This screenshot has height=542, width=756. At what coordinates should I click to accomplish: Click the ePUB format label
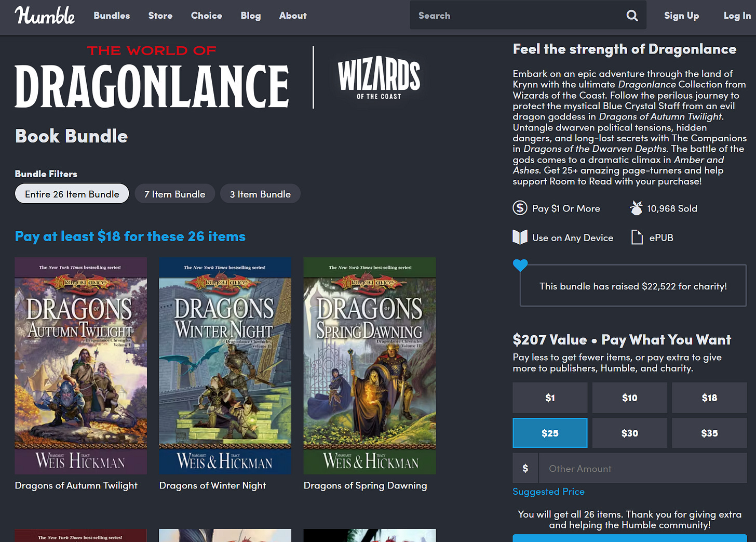[x=661, y=237]
